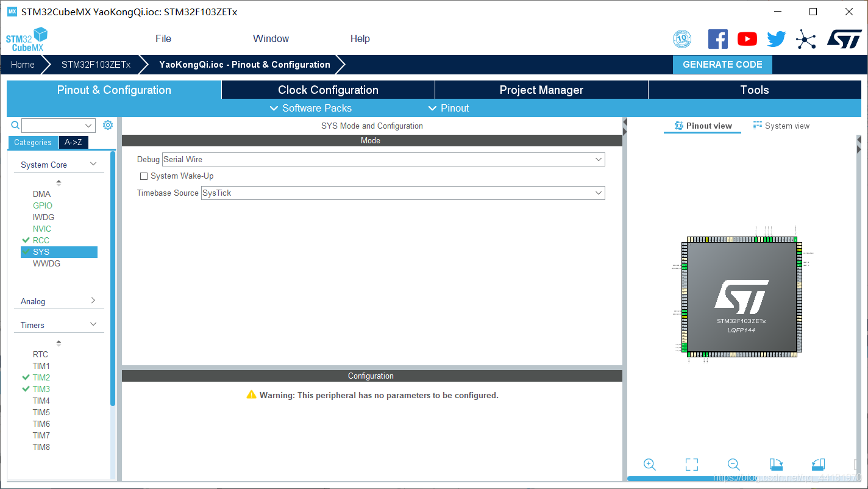This screenshot has height=489, width=868.
Task: Enable the System Wake-Up checkbox
Action: pyautogui.click(x=144, y=176)
